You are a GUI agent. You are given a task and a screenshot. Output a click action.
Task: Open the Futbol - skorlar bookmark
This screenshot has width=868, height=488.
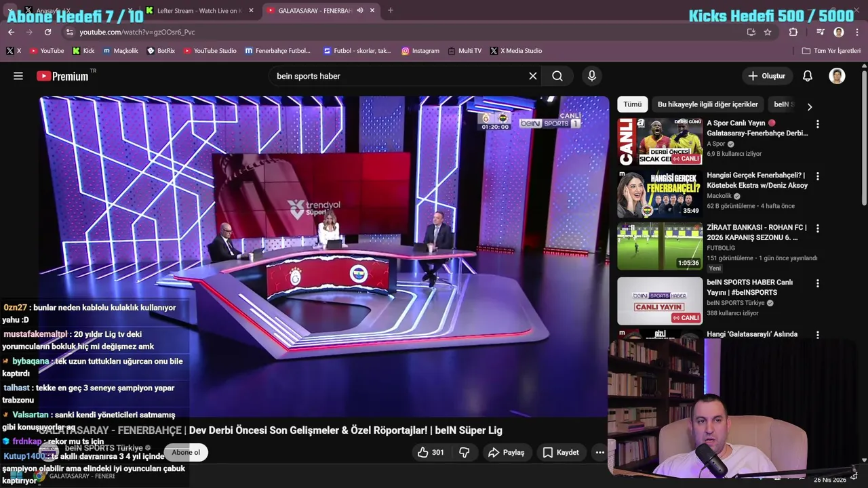pyautogui.click(x=357, y=51)
